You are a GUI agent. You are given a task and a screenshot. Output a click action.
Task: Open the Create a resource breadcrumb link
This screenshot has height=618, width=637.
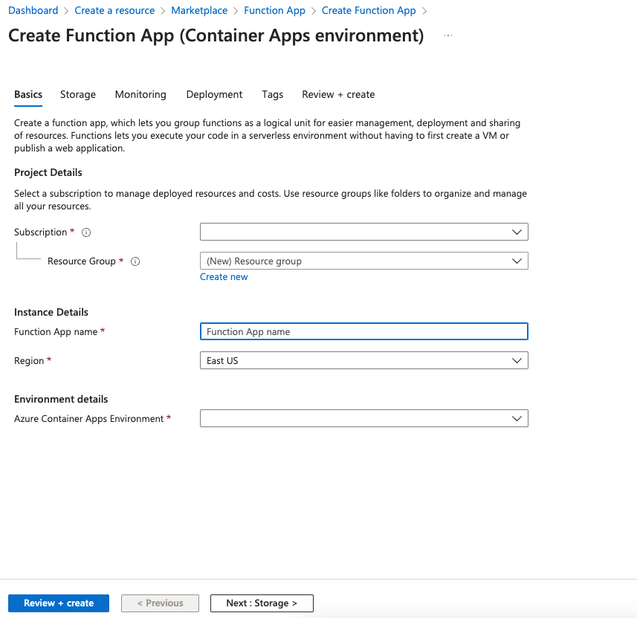[x=115, y=10]
